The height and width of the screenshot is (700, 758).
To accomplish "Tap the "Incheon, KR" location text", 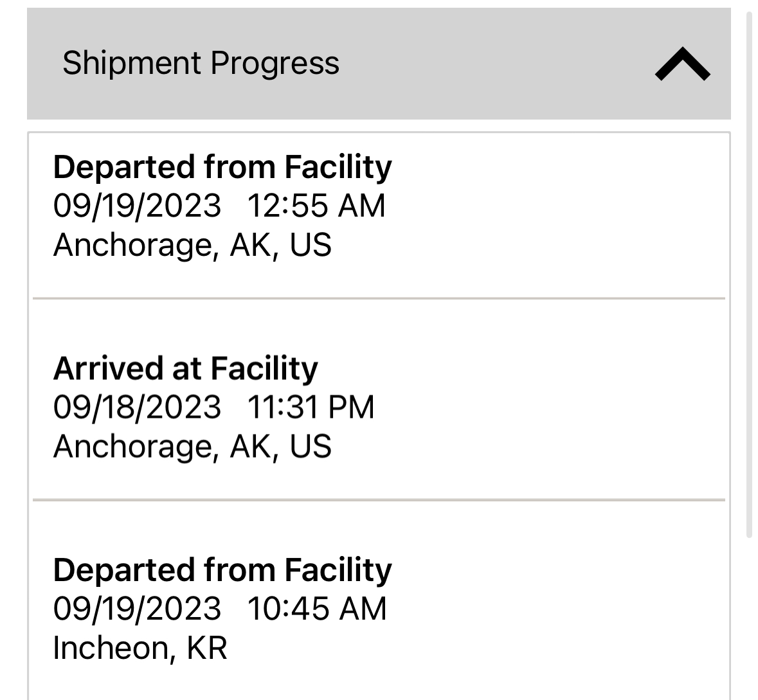I will pyautogui.click(x=140, y=648).
